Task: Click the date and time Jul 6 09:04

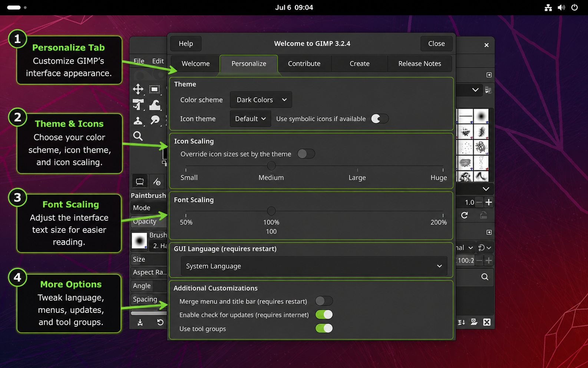Action: click(294, 7)
